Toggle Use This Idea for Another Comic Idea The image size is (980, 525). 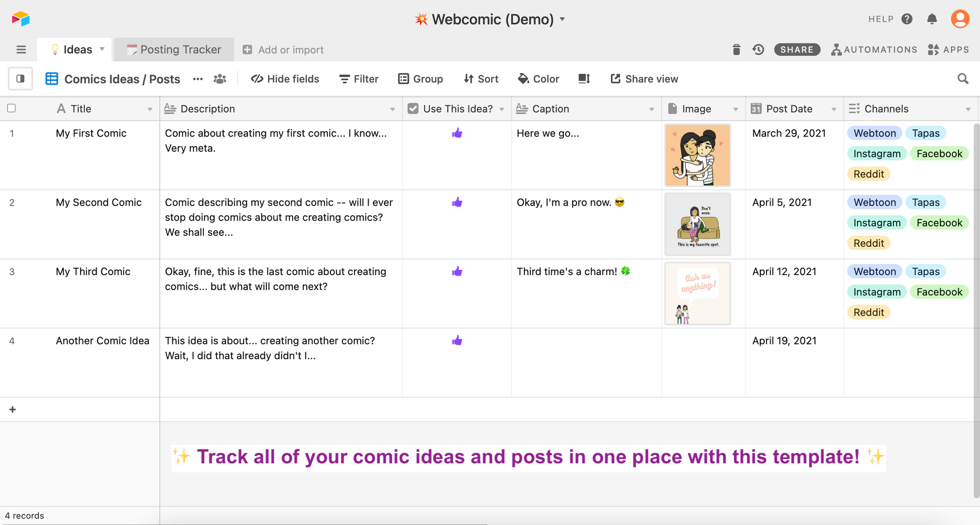point(457,341)
